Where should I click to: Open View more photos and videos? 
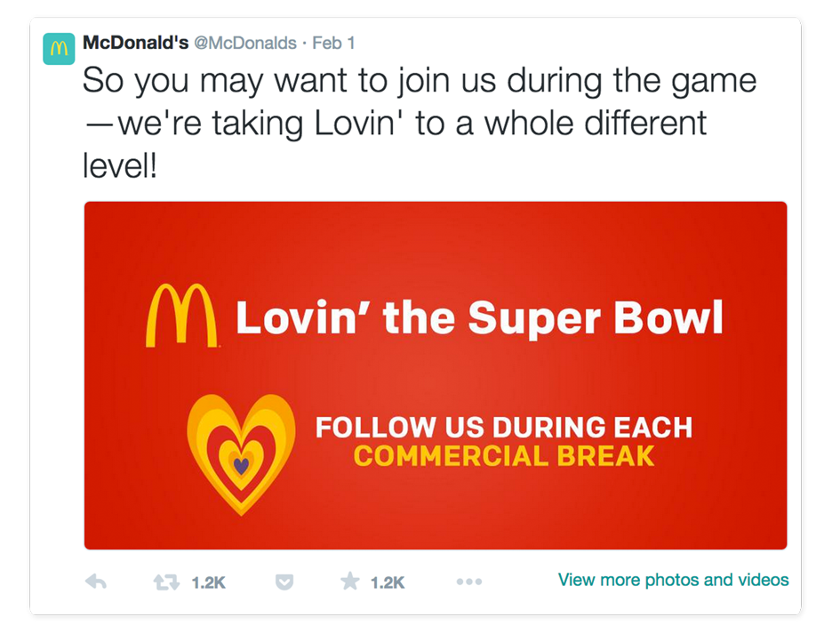[x=674, y=580]
